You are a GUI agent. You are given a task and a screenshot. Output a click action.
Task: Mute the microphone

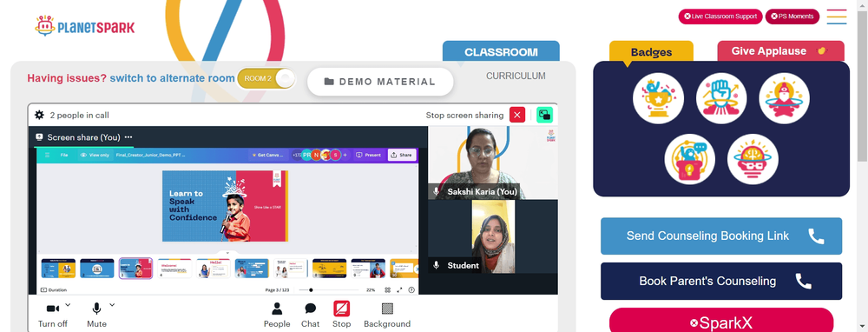(96, 315)
